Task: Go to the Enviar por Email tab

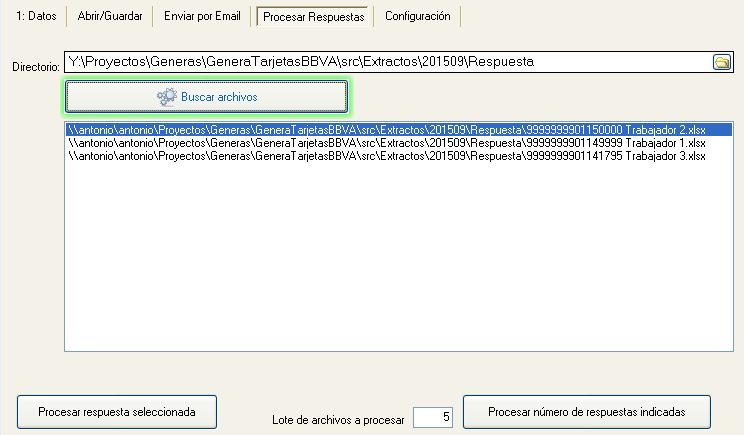Action: 202,16
